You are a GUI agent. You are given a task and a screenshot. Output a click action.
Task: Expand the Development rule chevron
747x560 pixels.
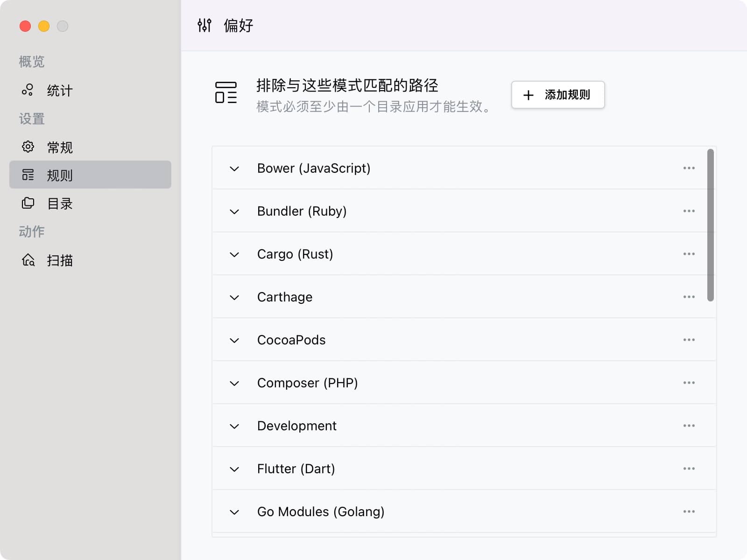[x=234, y=426]
